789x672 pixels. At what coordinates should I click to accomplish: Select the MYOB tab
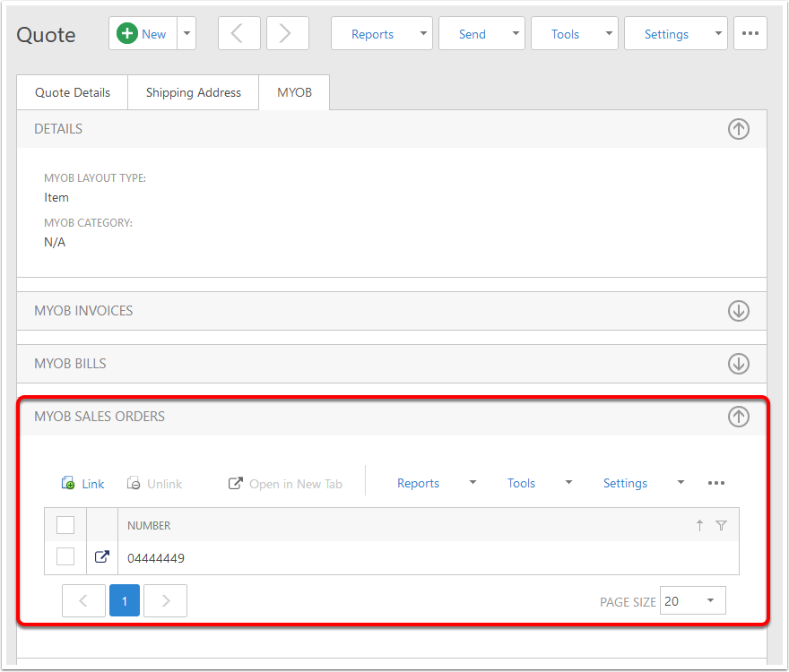coord(294,92)
